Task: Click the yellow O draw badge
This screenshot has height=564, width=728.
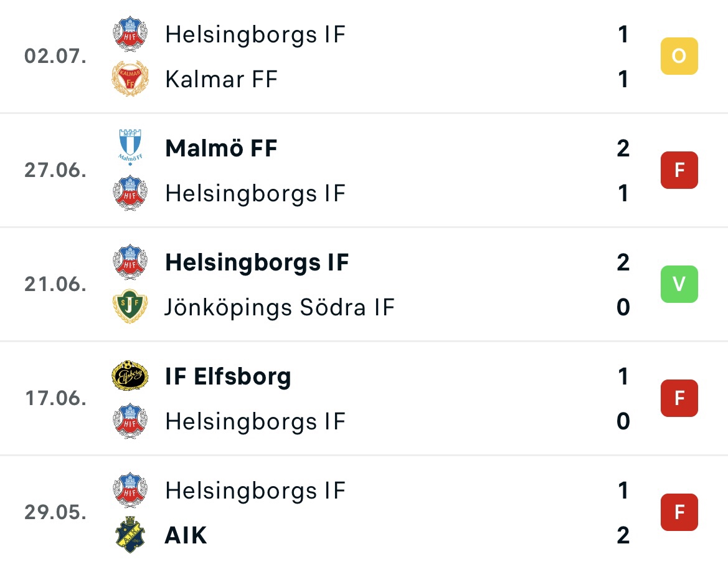Action: pyautogui.click(x=679, y=55)
